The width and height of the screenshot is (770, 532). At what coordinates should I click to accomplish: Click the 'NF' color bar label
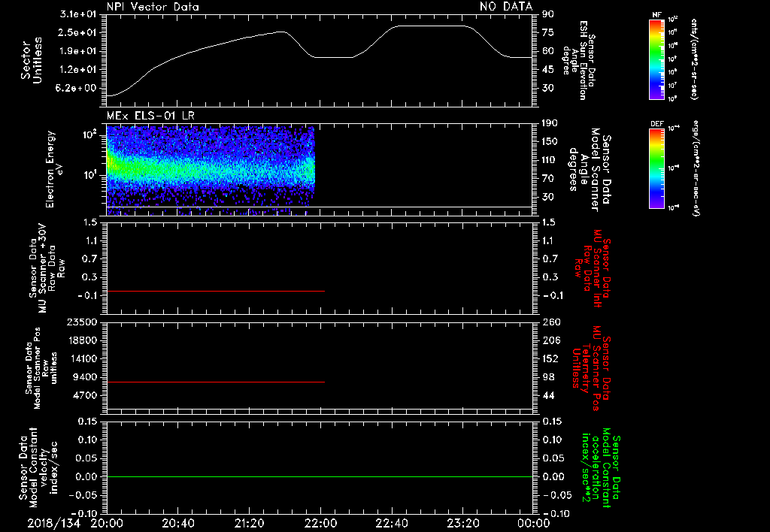pos(656,15)
